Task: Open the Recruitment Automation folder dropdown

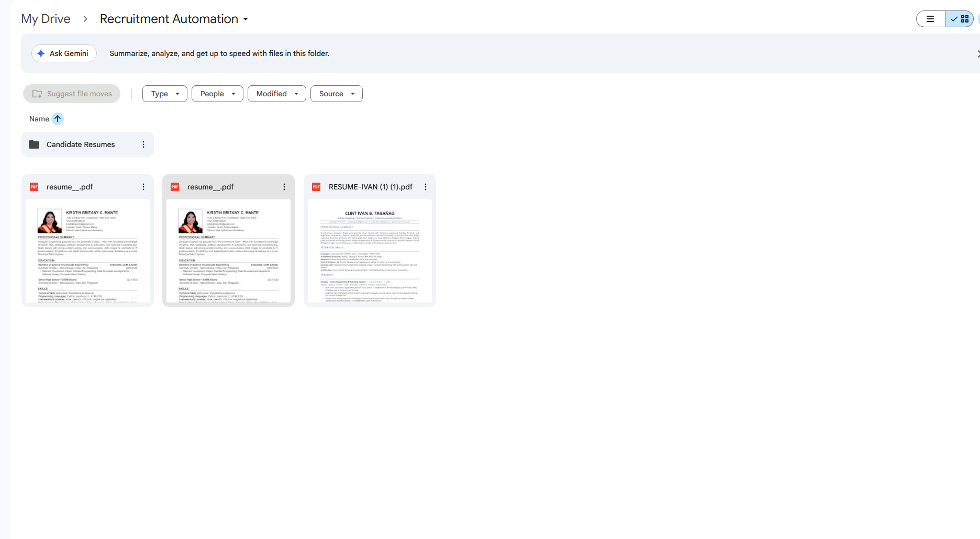Action: click(x=174, y=19)
